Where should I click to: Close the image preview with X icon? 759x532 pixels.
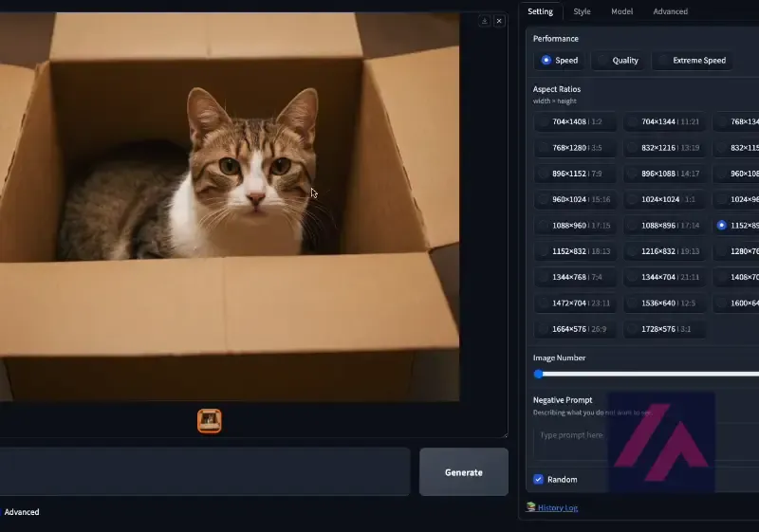499,21
